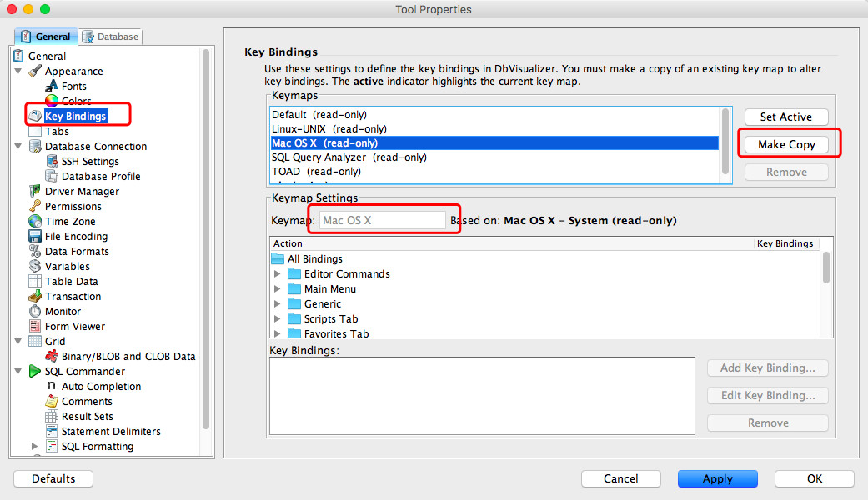Click the Monitor stopwatch icon
The width and height of the screenshot is (868, 500).
tap(35, 311)
